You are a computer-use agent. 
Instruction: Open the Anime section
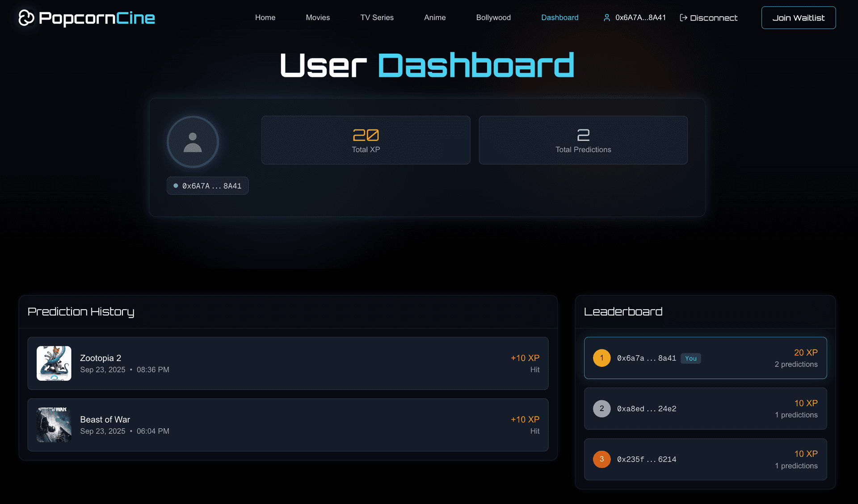pyautogui.click(x=434, y=17)
